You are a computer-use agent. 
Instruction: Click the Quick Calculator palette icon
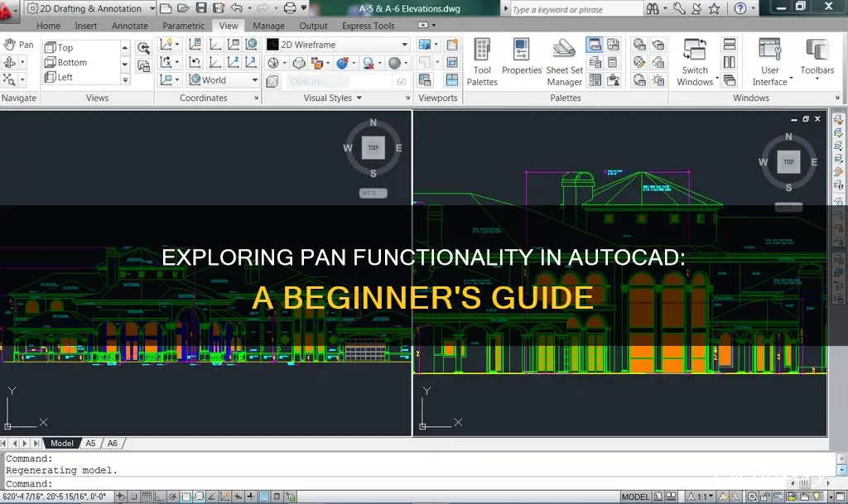click(613, 63)
